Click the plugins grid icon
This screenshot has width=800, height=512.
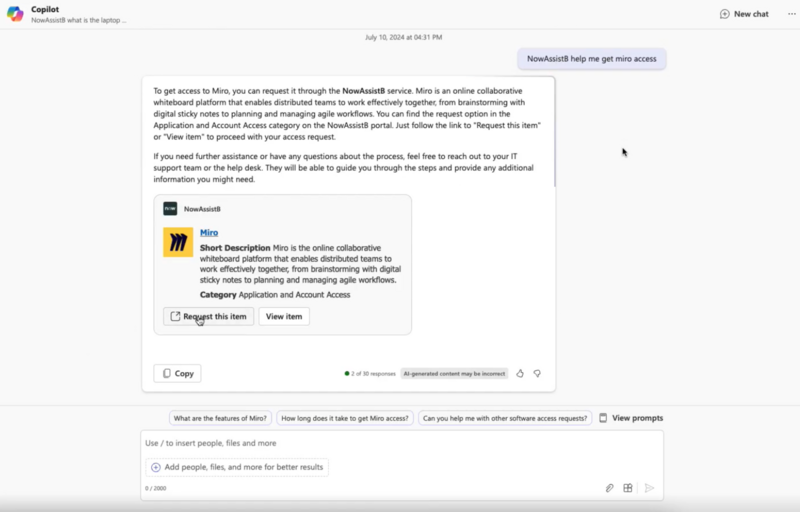click(x=628, y=488)
